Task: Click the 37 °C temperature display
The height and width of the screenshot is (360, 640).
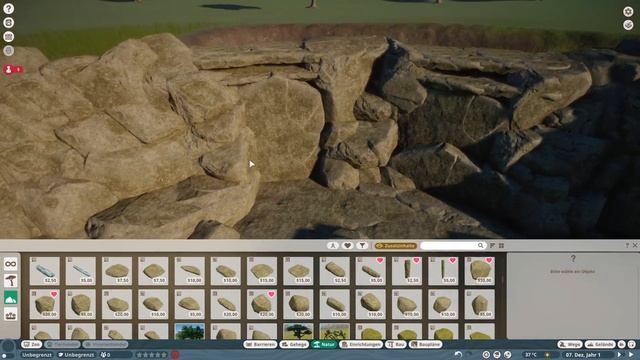Action: 531,355
